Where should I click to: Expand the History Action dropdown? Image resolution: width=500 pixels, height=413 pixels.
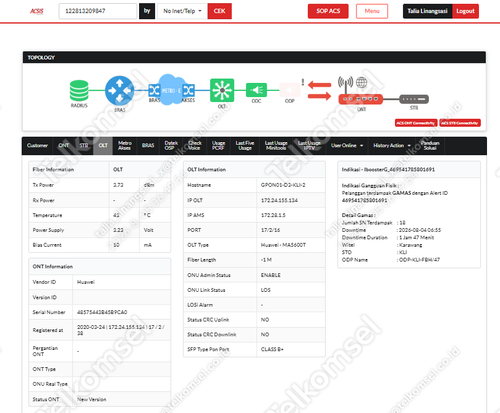(x=392, y=146)
